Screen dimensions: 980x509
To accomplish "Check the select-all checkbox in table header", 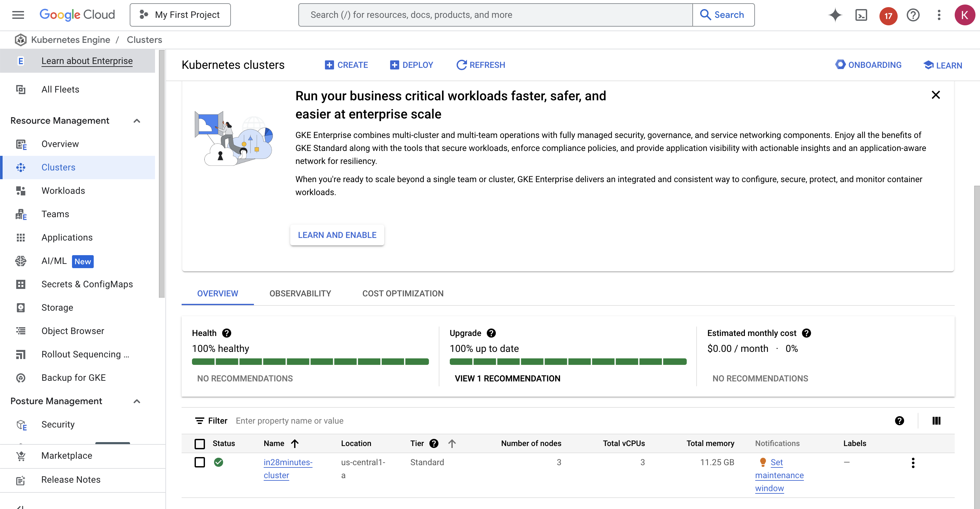I will pyautogui.click(x=200, y=443).
